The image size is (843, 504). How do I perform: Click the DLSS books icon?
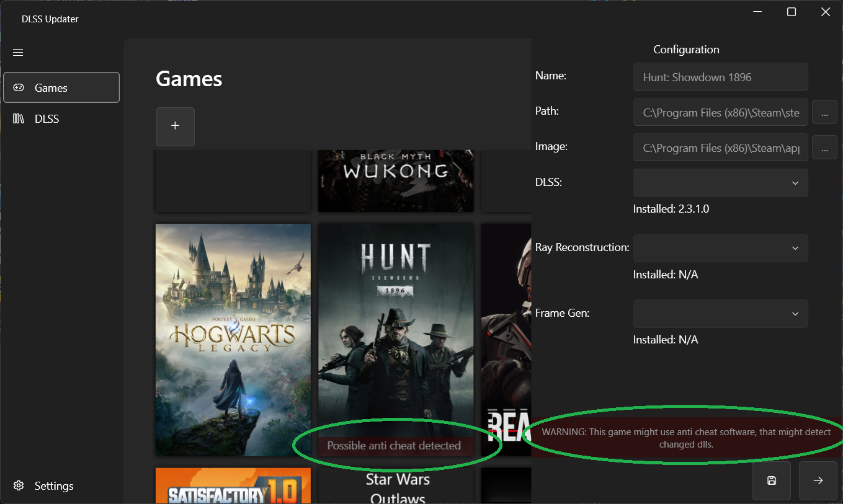pyautogui.click(x=19, y=118)
